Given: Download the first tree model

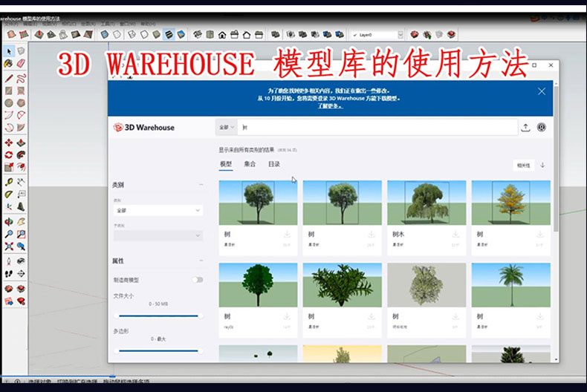Looking at the screenshot, I should pyautogui.click(x=287, y=235).
